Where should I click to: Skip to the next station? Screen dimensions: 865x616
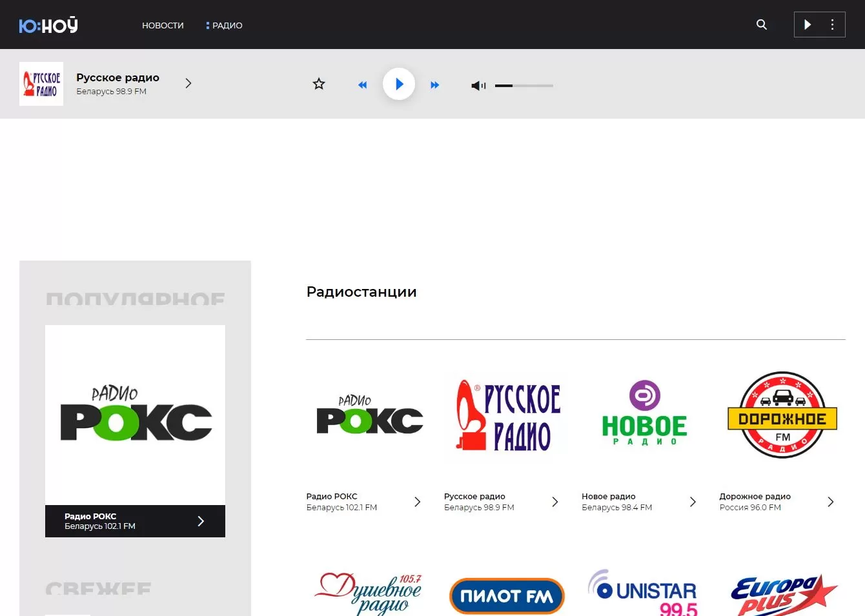point(434,84)
